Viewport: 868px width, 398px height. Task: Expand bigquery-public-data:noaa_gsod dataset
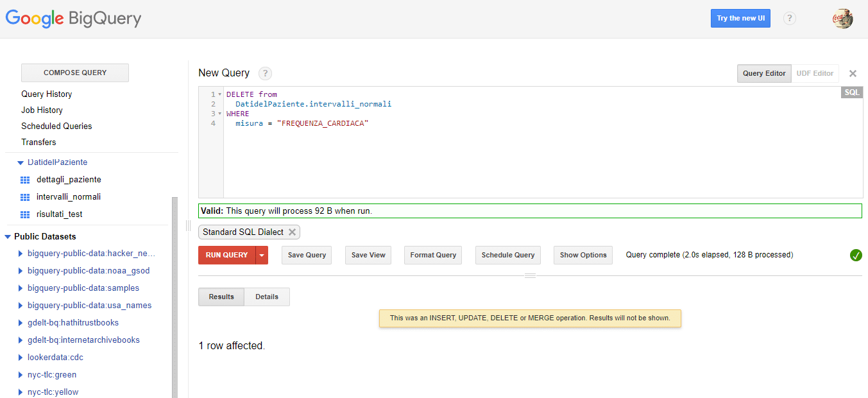pos(21,271)
